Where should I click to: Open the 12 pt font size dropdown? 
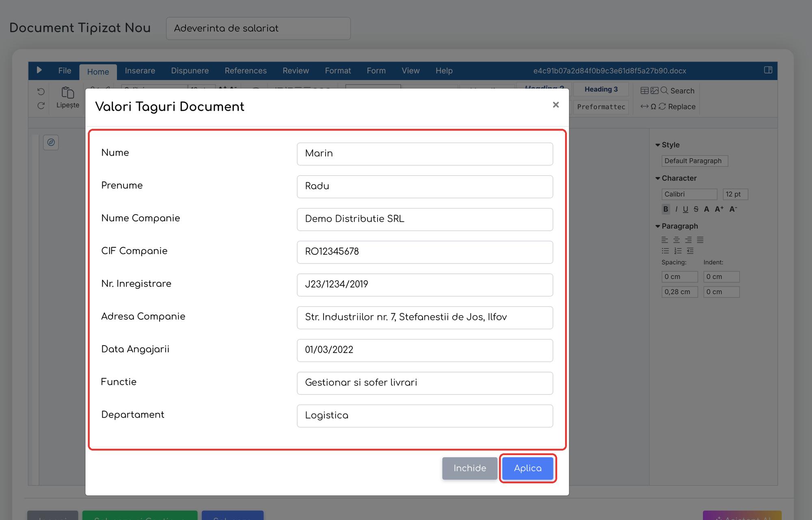(x=735, y=194)
